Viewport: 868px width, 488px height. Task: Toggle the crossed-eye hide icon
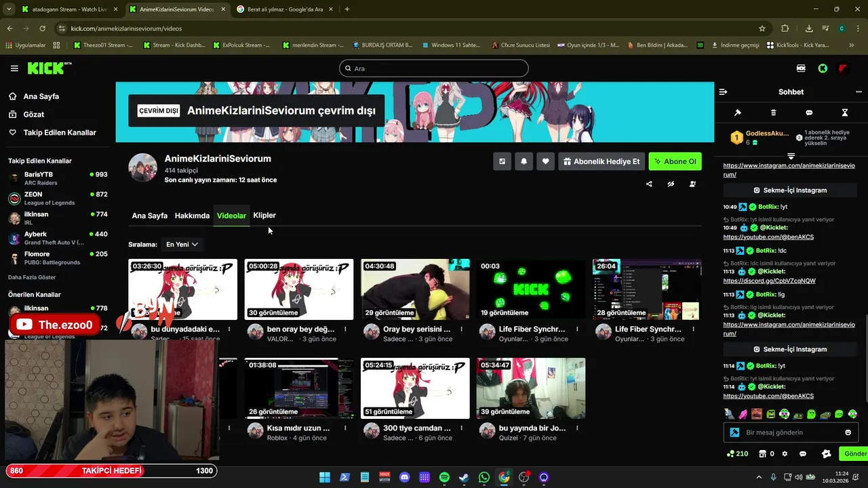tap(671, 184)
